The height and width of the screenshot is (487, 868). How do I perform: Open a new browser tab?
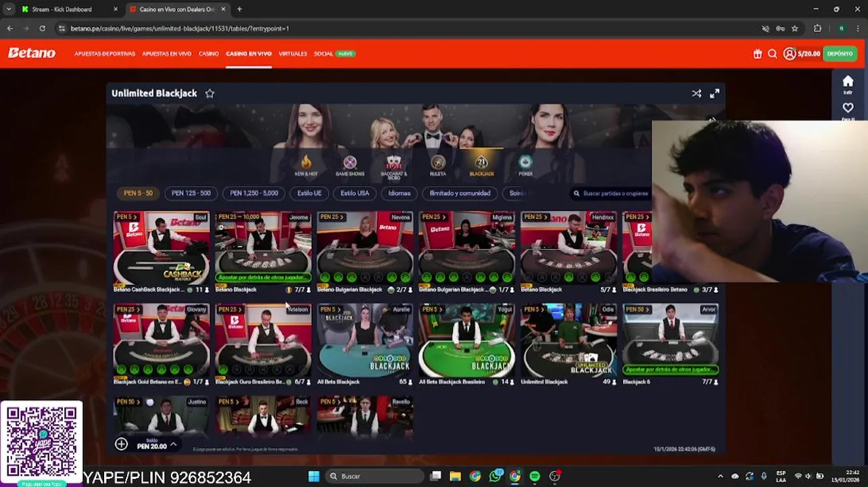pyautogui.click(x=239, y=9)
